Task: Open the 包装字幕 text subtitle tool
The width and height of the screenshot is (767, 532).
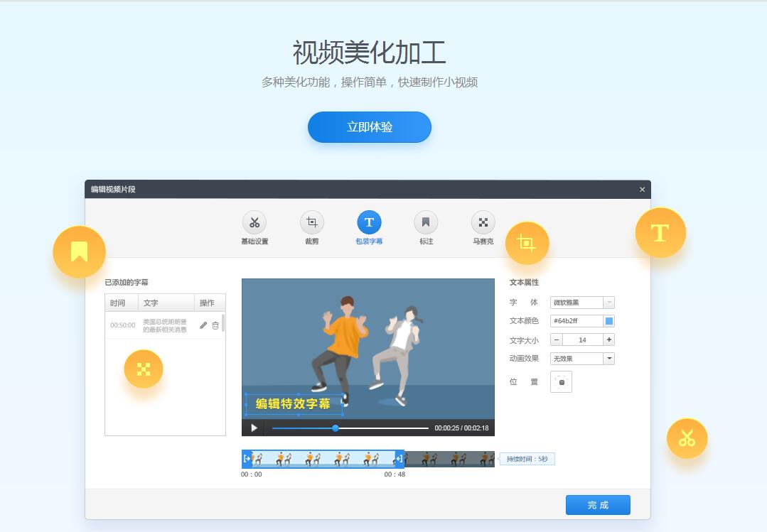Action: pyautogui.click(x=368, y=222)
